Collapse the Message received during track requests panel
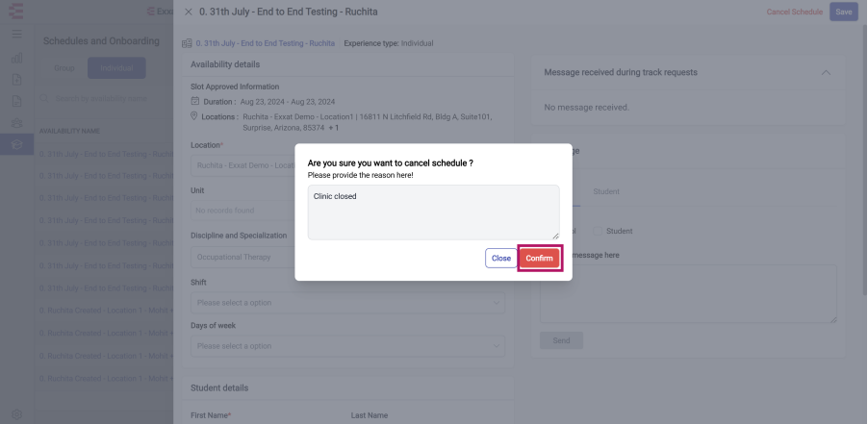The width and height of the screenshot is (868, 424). coord(826,72)
